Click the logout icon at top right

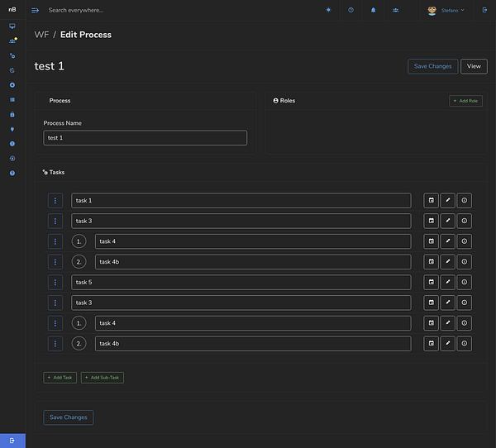pos(484,10)
